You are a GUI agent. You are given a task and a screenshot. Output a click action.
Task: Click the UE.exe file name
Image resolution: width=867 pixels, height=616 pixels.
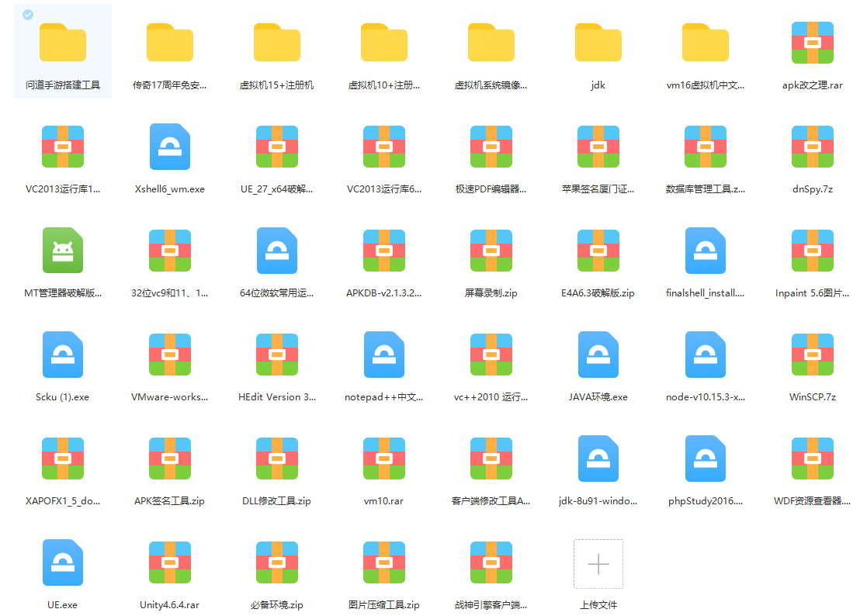[62, 605]
